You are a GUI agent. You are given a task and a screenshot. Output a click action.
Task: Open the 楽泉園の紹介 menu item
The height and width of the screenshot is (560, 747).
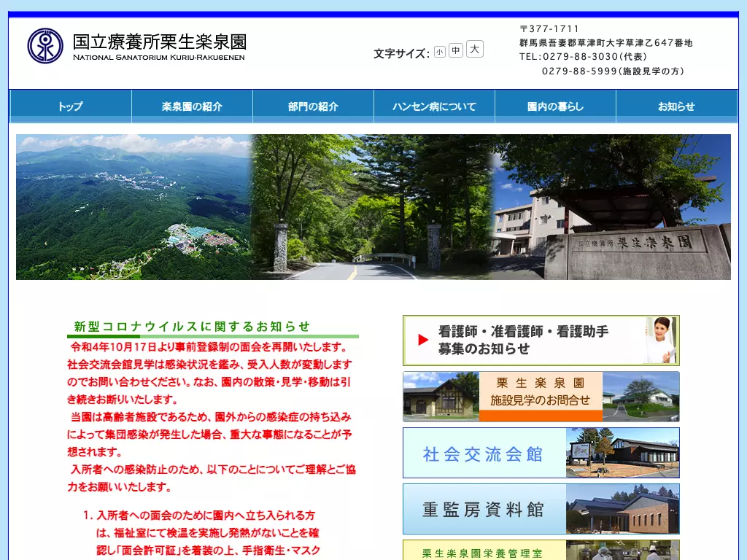(192, 106)
